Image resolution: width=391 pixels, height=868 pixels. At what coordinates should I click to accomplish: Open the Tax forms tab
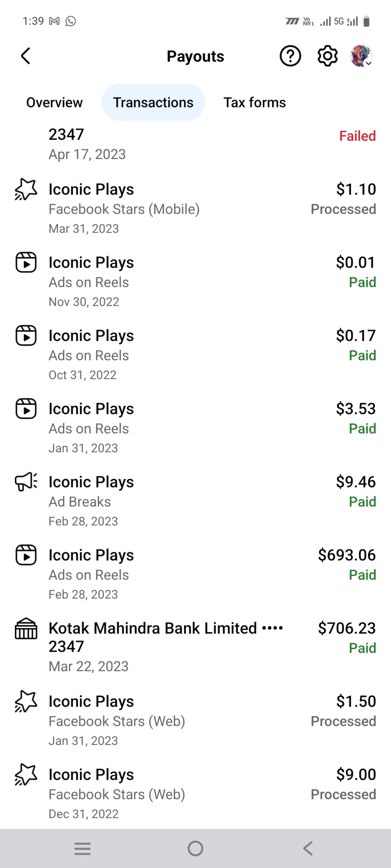click(255, 102)
